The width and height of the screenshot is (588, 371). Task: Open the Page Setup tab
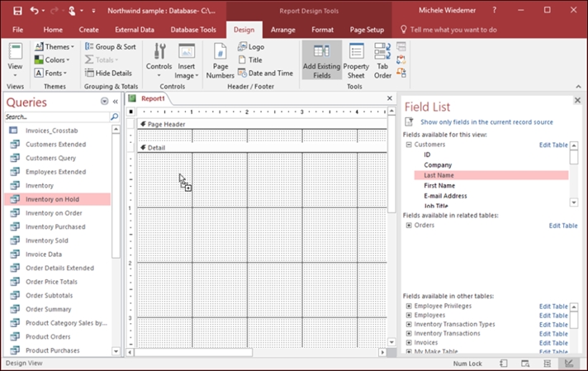pyautogui.click(x=367, y=30)
